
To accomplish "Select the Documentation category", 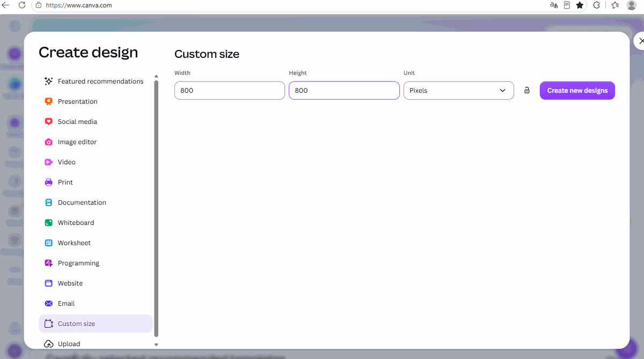I will (96, 203).
